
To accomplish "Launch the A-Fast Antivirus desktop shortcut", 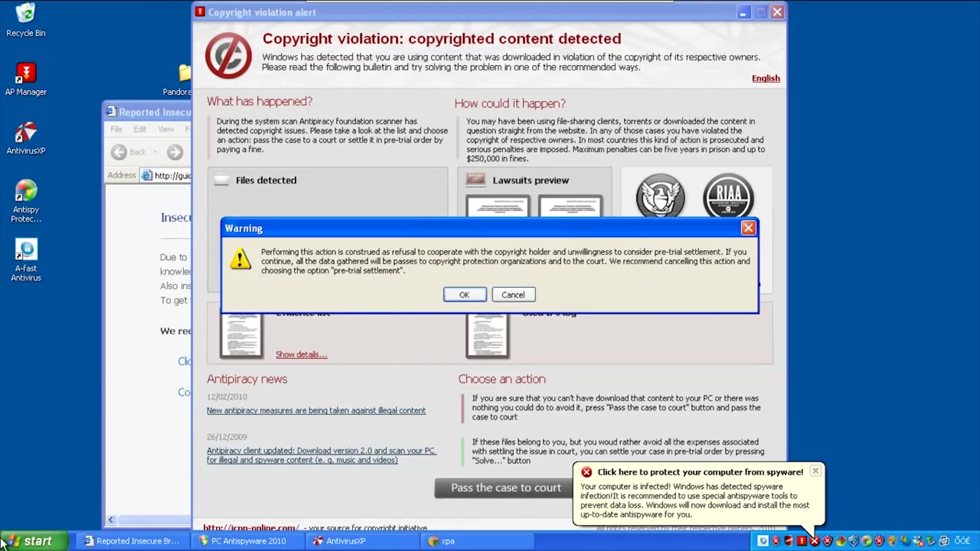I will pyautogui.click(x=26, y=250).
